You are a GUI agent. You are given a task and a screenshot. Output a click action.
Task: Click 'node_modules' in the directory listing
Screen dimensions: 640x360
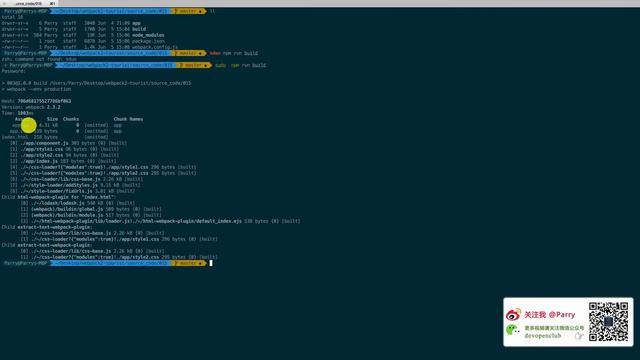coord(148,35)
